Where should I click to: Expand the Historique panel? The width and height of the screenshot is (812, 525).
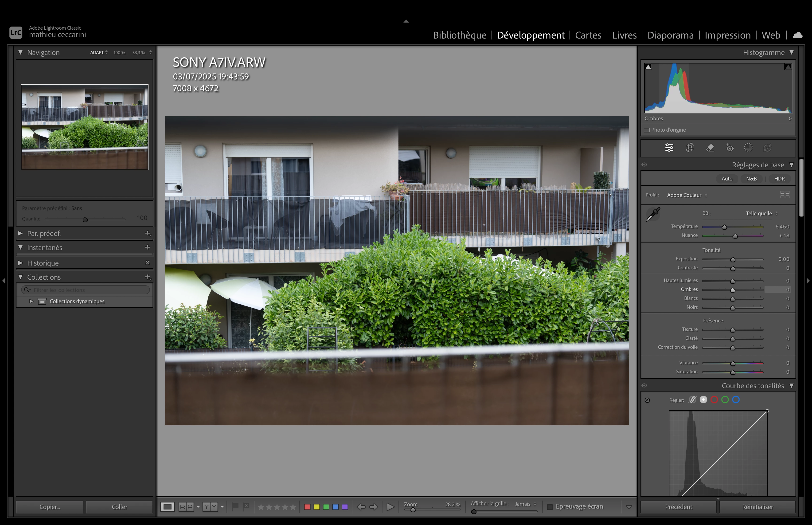[20, 263]
